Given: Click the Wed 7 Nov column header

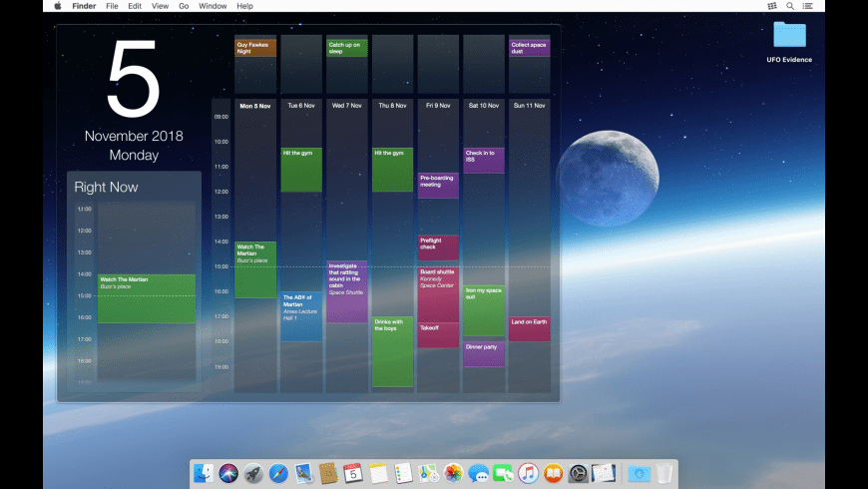Looking at the screenshot, I should click(346, 106).
